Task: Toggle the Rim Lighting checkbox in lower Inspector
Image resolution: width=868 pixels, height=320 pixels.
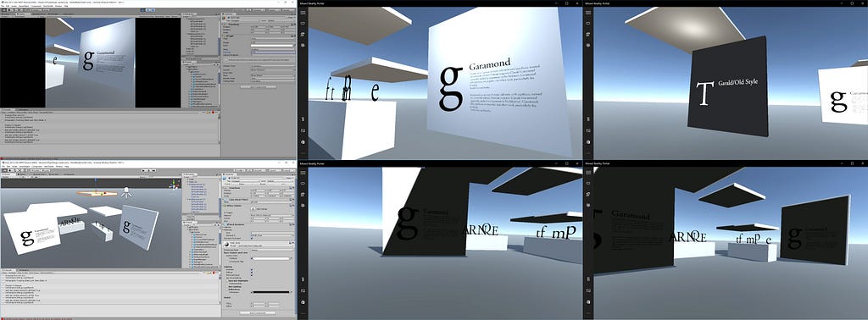Action: pos(227,287)
